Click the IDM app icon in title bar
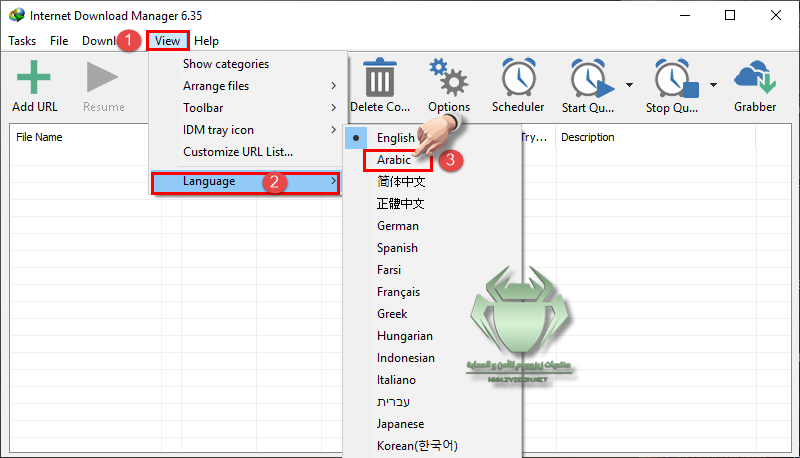This screenshot has width=800, height=458. click(x=17, y=15)
